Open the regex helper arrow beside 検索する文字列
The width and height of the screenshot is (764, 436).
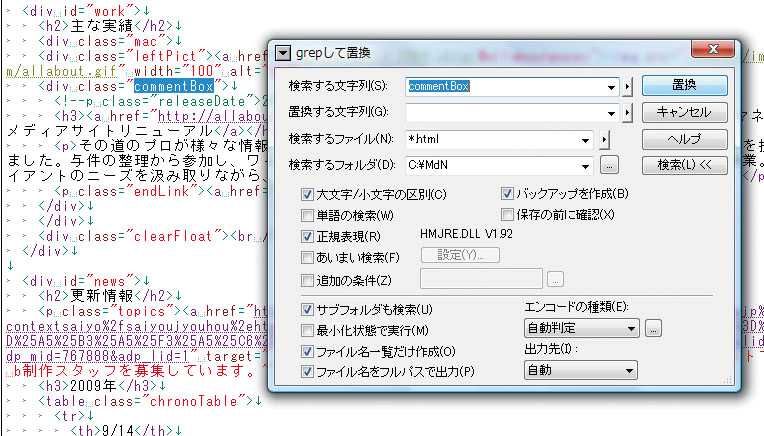click(x=627, y=87)
